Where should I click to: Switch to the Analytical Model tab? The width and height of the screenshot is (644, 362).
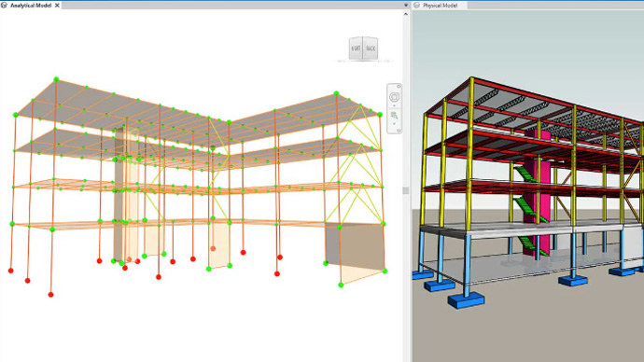coord(31,6)
